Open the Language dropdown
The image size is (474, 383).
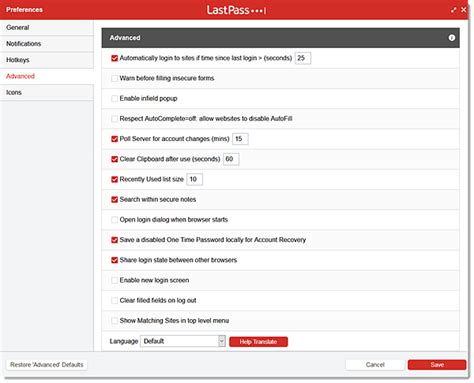pyautogui.click(x=183, y=341)
